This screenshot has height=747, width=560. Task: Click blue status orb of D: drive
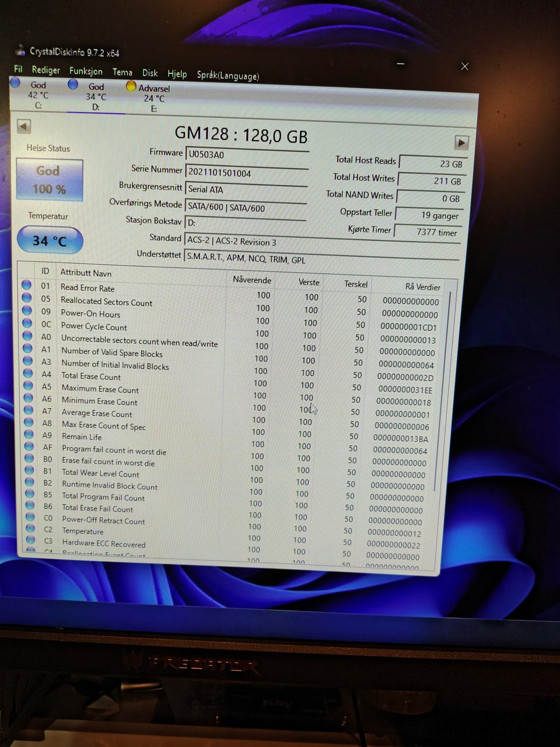[x=73, y=85]
